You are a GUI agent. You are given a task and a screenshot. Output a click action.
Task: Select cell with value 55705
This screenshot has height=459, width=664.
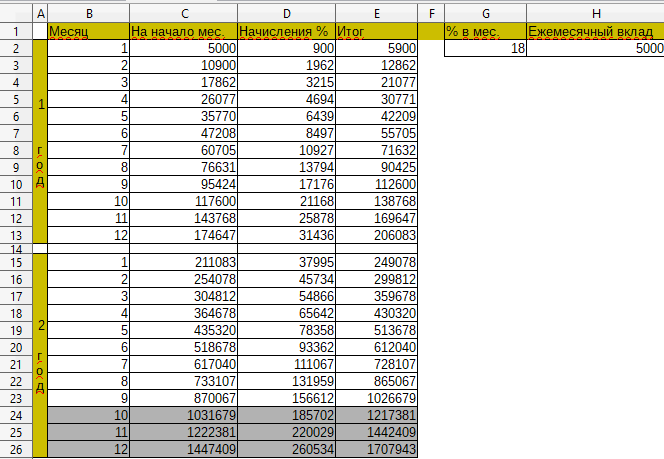click(x=376, y=133)
